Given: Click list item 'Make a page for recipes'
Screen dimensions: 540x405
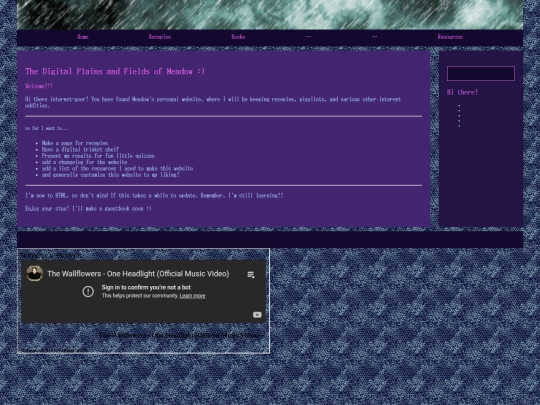Looking at the screenshot, I should [75, 143].
